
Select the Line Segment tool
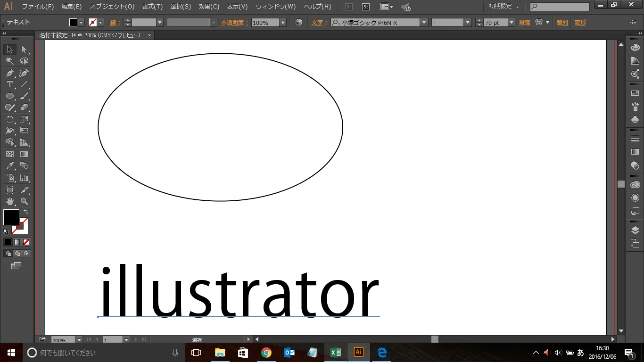pyautogui.click(x=24, y=84)
